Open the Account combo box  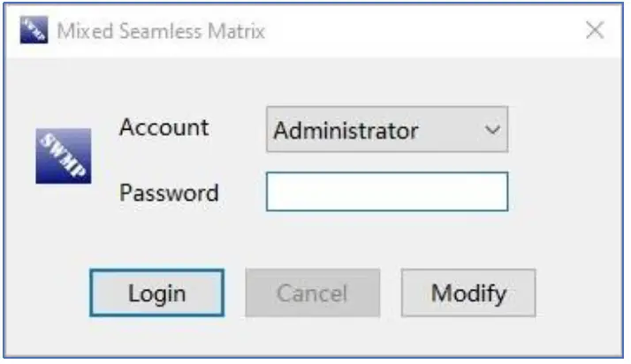tap(387, 131)
